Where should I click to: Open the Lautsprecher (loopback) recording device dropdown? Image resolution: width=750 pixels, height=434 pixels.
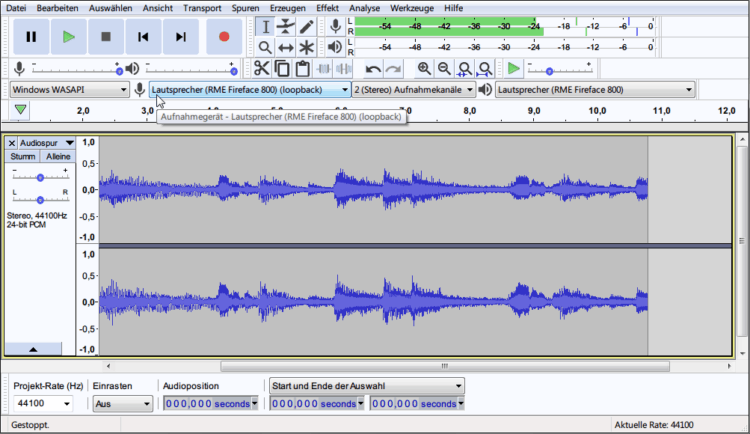coord(250,89)
